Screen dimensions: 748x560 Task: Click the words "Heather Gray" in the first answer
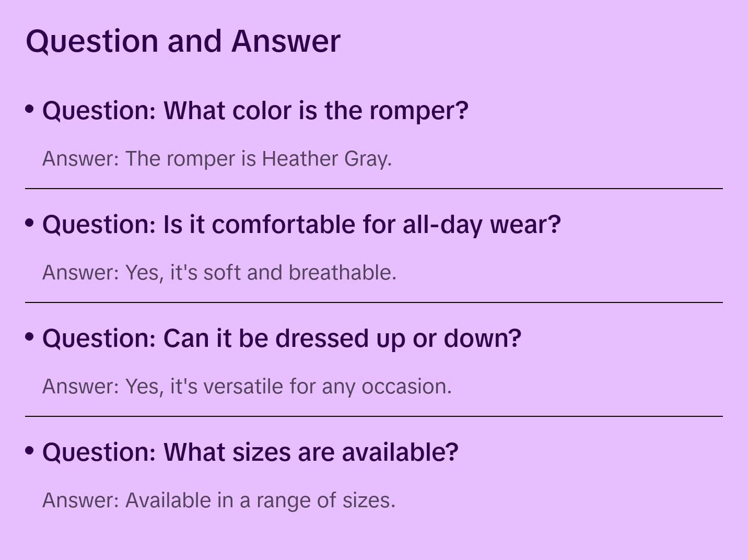(x=326, y=159)
